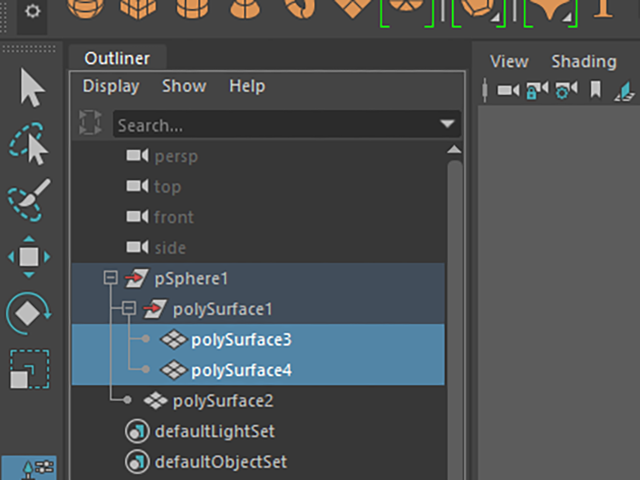Choose the Scale tool

30,369
